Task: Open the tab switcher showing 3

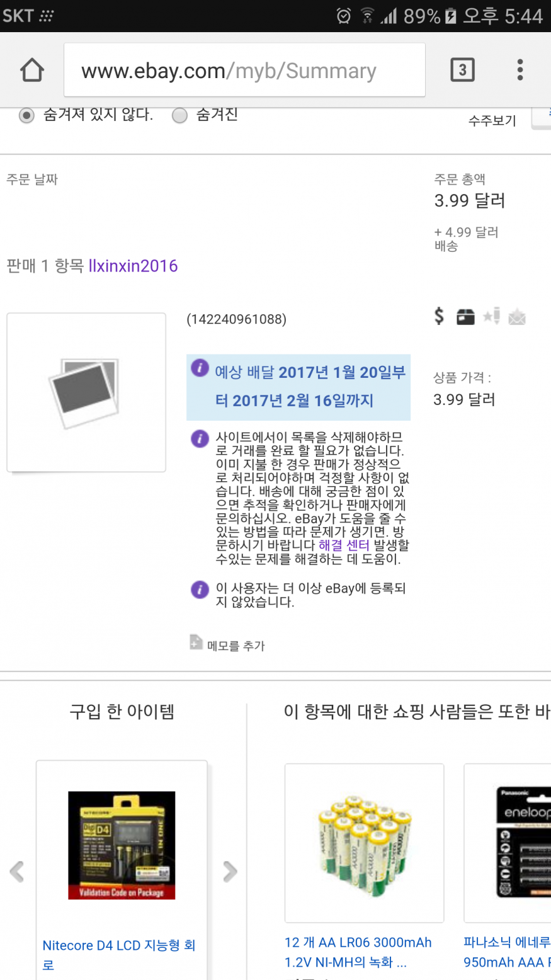Action: (462, 70)
